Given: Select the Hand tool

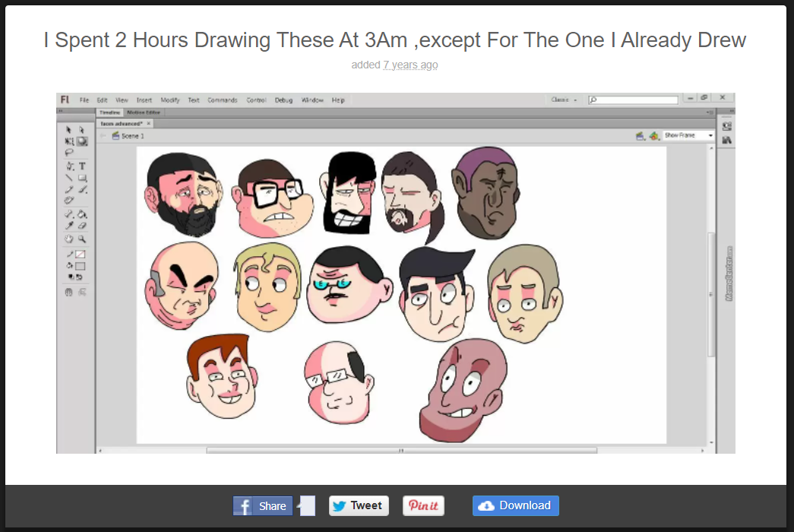Looking at the screenshot, I should (69, 239).
